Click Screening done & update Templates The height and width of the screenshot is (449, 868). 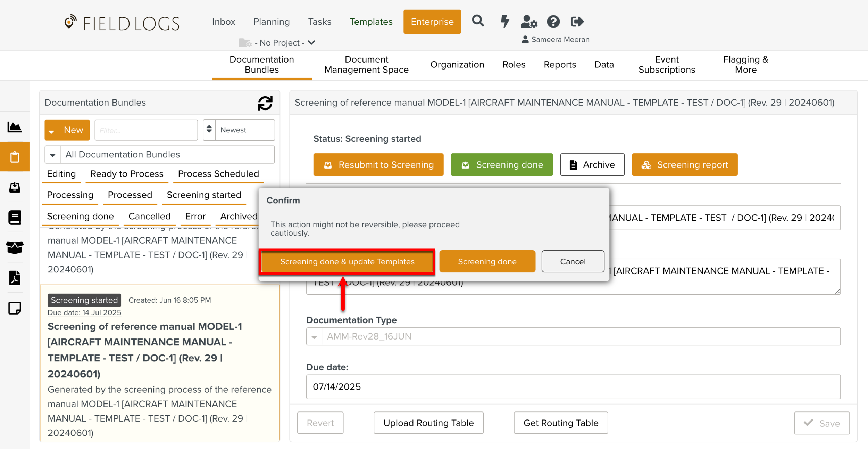[347, 262]
